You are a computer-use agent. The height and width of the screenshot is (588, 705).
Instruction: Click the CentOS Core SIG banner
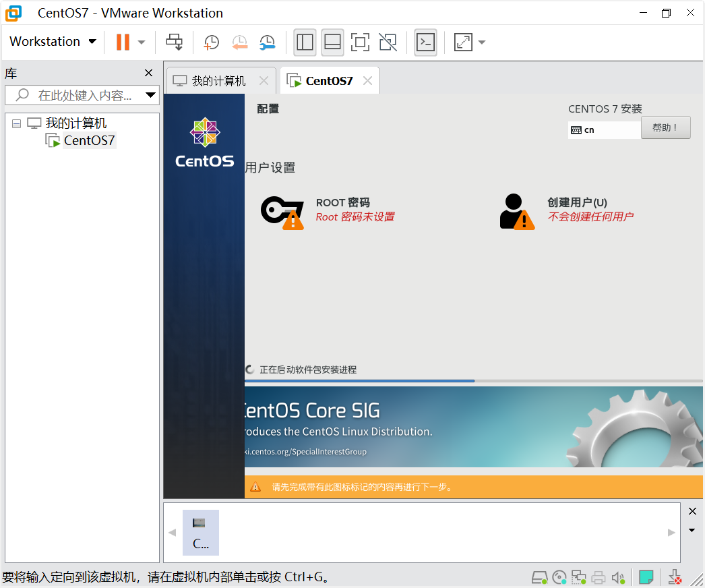[x=473, y=426]
